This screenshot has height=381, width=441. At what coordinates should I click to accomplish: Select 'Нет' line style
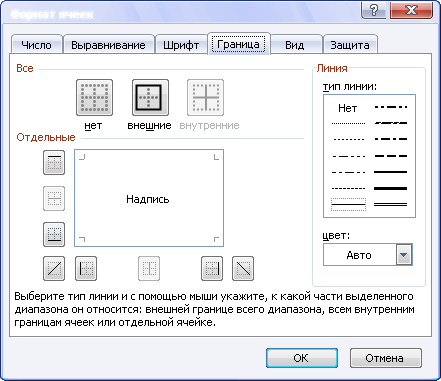pyautogui.click(x=348, y=108)
